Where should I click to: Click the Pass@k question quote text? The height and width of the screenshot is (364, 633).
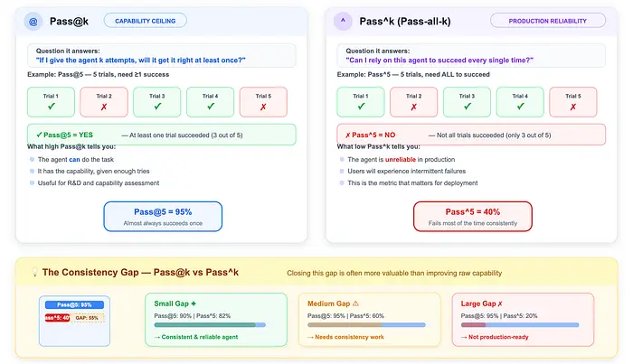pos(140,61)
